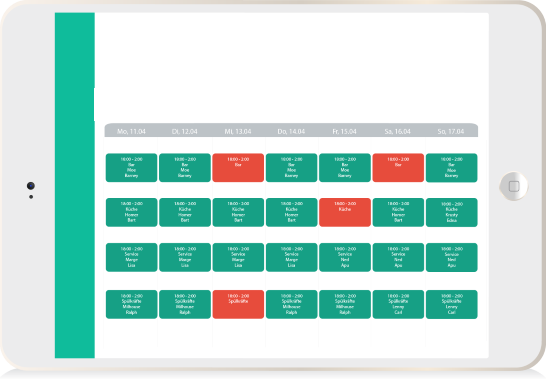546x380 pixels.
Task: Open the red unassigned Wednesday Spülkräfte shift
Action: coord(238,304)
